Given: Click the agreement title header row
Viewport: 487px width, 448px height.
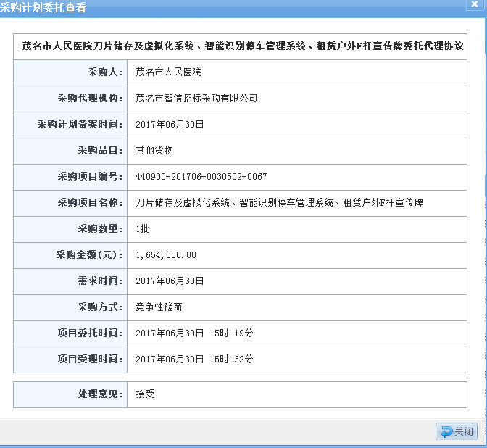Looking at the screenshot, I should tap(240, 46).
